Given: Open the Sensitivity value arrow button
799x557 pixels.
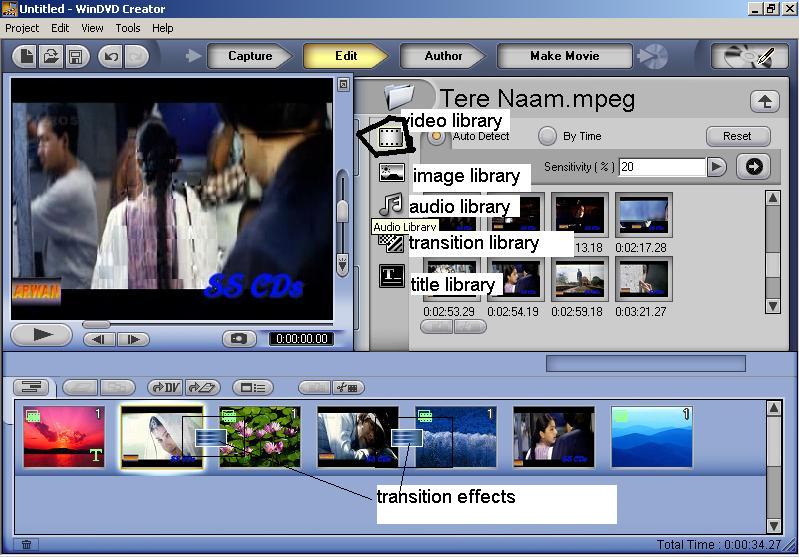Looking at the screenshot, I should pyautogui.click(x=716, y=167).
